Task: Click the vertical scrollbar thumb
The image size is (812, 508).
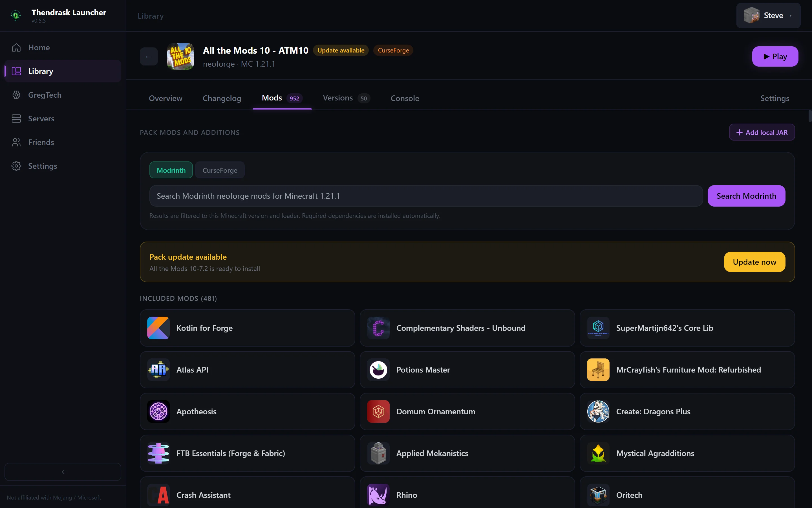Action: [x=810, y=116]
